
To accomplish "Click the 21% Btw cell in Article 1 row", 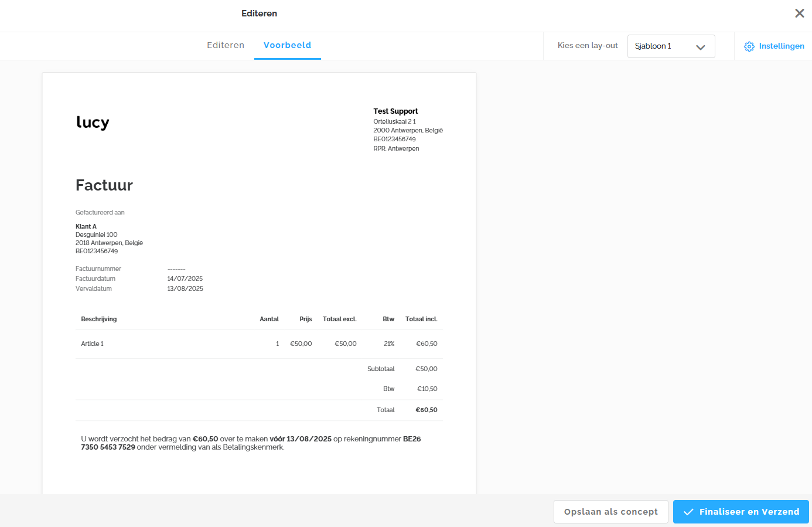I will (389, 344).
